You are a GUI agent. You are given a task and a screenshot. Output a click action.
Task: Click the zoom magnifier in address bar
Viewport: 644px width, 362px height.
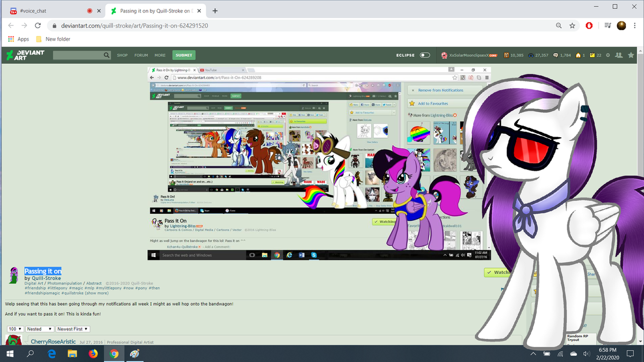559,26
